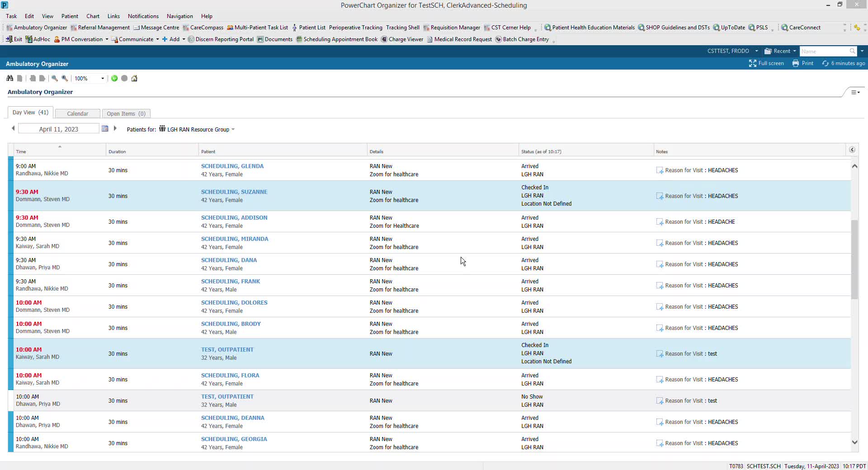This screenshot has width=868, height=470.
Task: Click the scroll up arrow of list
Action: click(854, 166)
